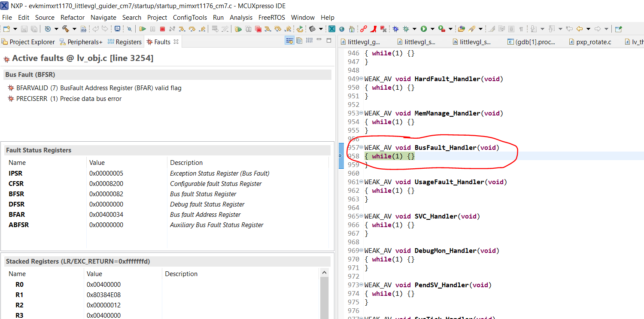This screenshot has height=319, width=644.
Task: Open the New file dropdown arrow
Action: pos(15,29)
